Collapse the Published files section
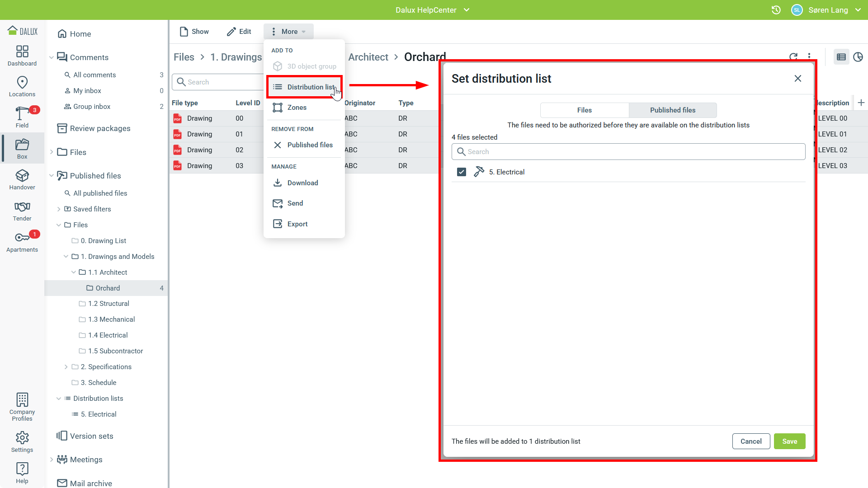The width and height of the screenshot is (868, 488). click(x=52, y=176)
